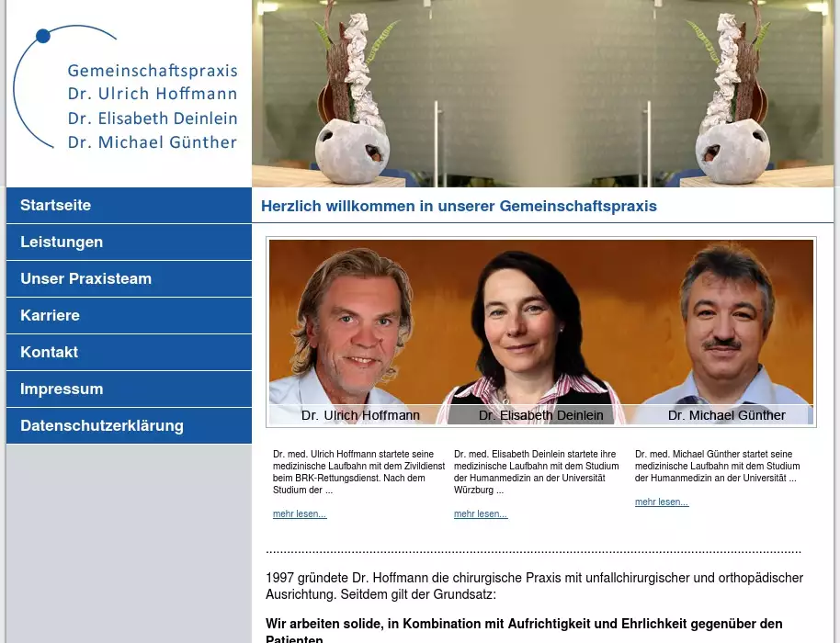Open the Karriere section
The height and width of the screenshot is (643, 840).
click(50, 316)
